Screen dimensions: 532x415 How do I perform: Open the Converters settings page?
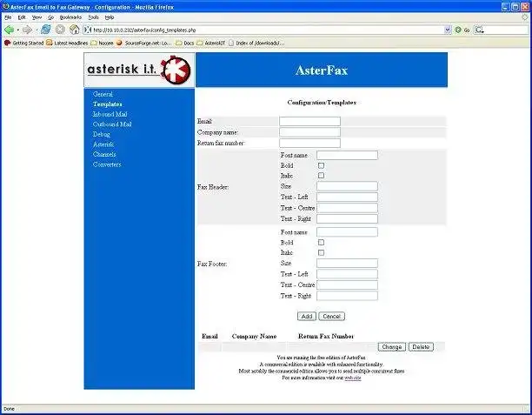click(107, 164)
